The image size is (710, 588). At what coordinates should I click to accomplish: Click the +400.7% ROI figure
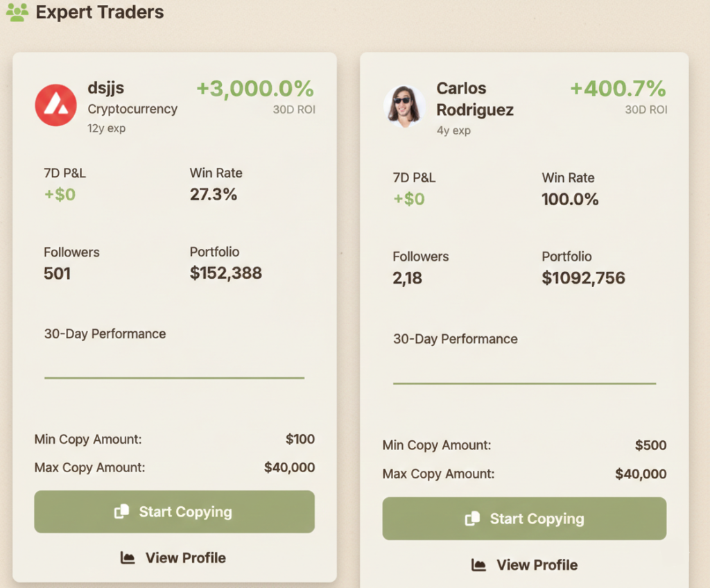(x=617, y=89)
